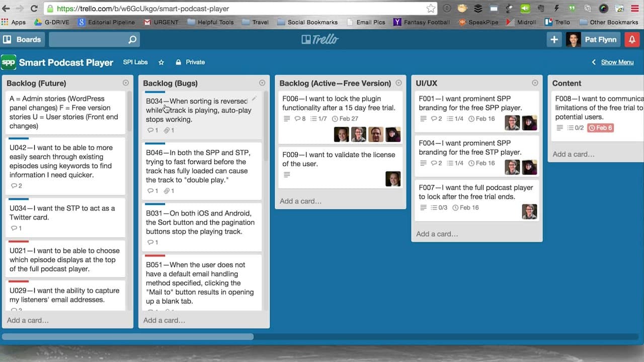
Task: Click description icon on F009 card
Action: 287,174
